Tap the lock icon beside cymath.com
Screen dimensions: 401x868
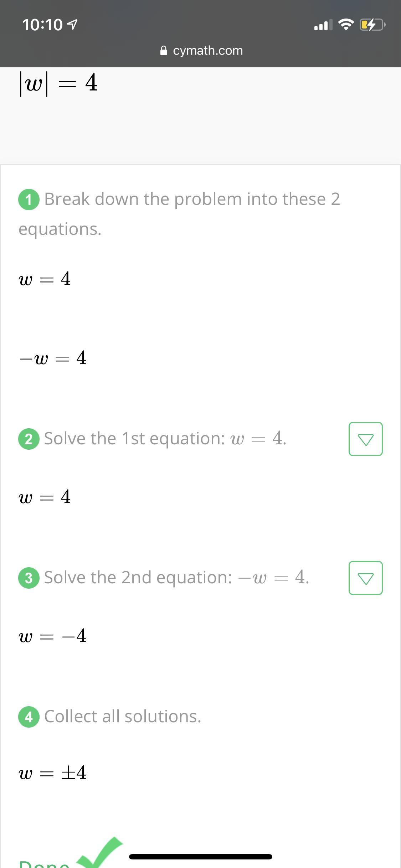tap(164, 51)
